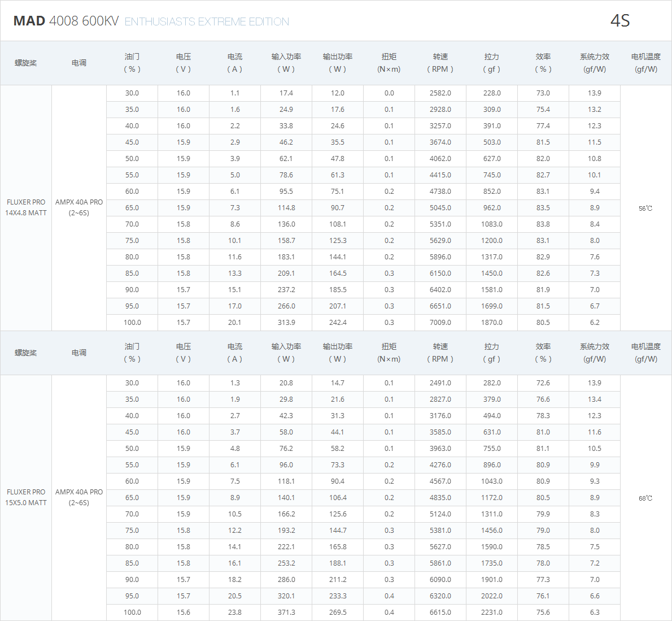Viewport: 672px width, 621px height.
Task: Click the 7009.0 RPM cell
Action: click(440, 323)
